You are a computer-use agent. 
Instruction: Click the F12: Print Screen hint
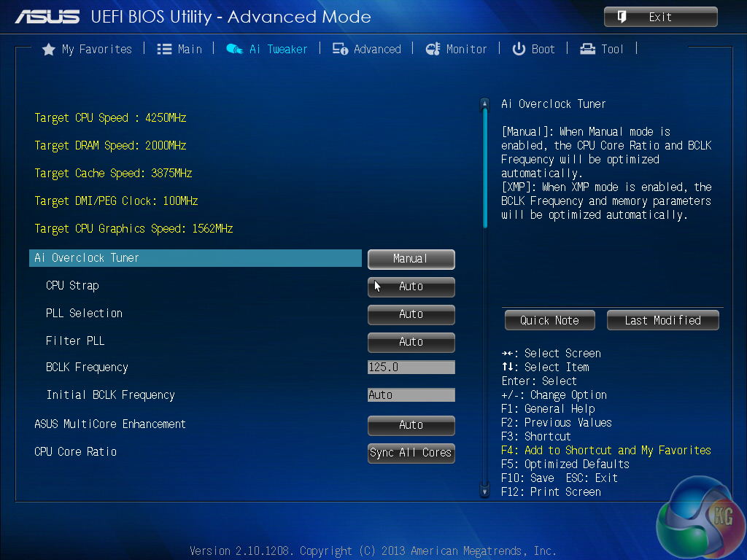pyautogui.click(x=551, y=492)
